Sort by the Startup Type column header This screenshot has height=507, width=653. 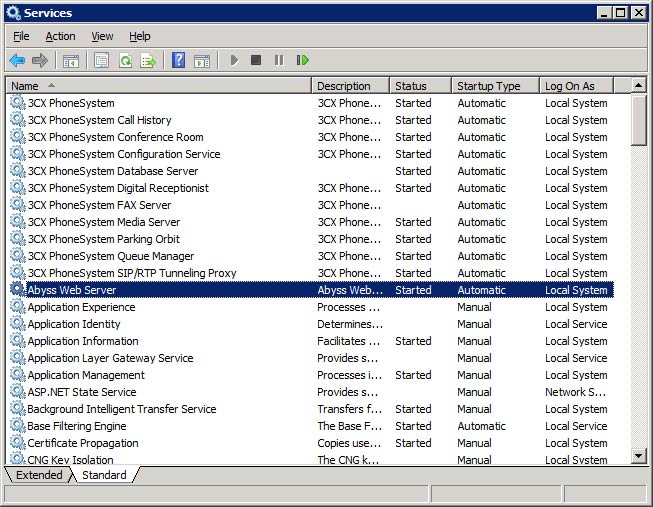point(495,86)
